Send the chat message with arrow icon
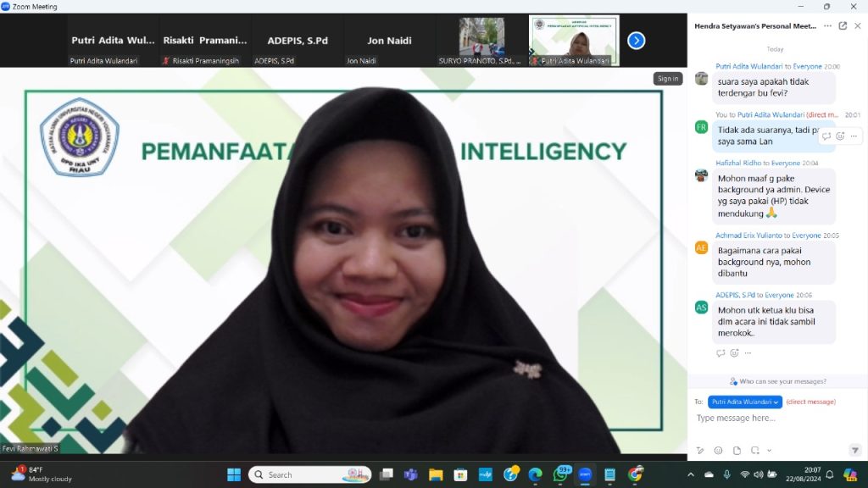 (x=854, y=450)
